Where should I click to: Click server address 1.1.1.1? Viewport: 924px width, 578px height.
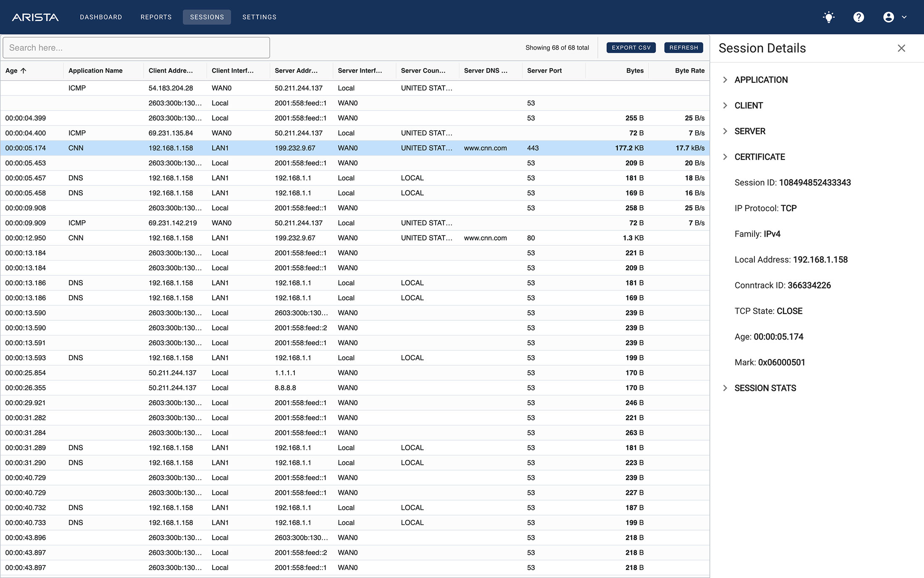(x=285, y=373)
